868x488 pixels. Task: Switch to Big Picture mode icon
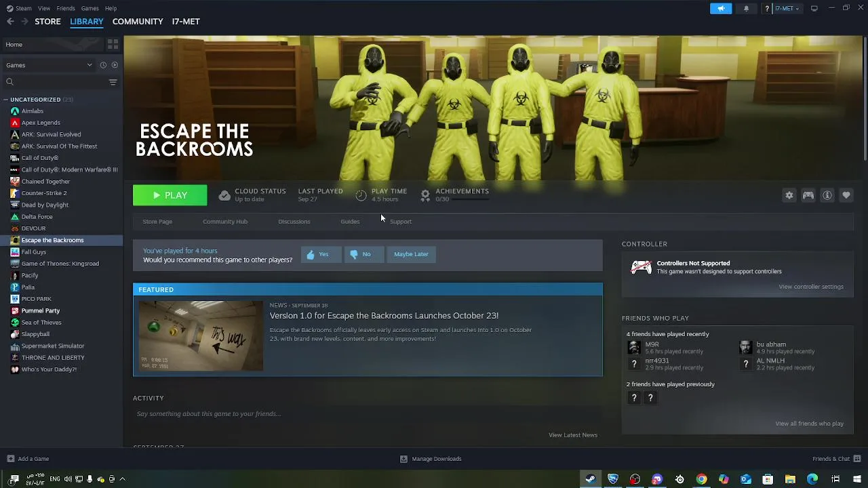tap(814, 8)
